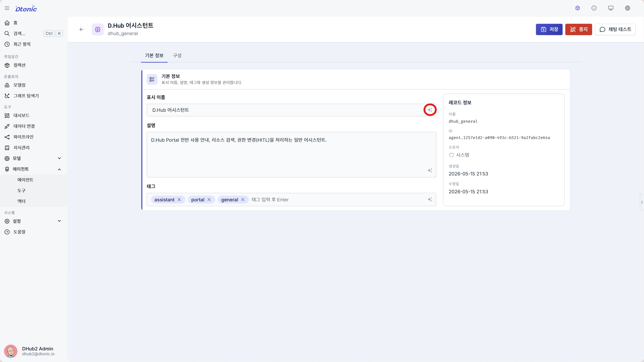Open the info circle icon in header

click(594, 8)
